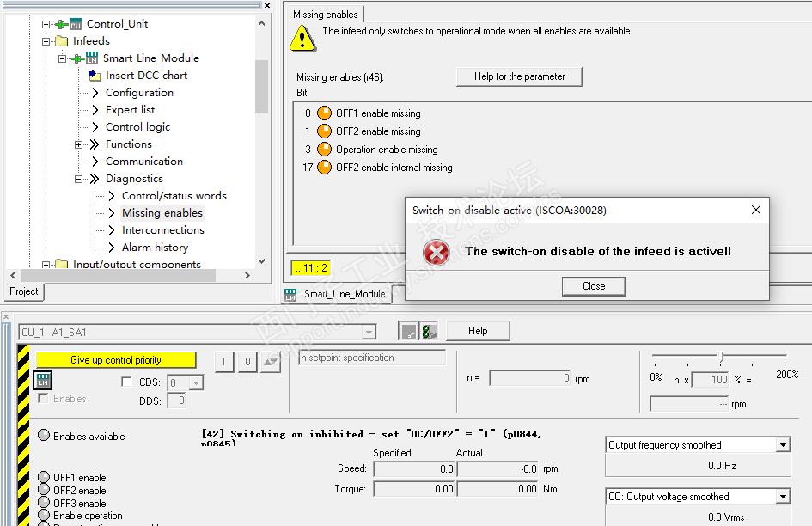Click the Operation enable missing orange indicator
812x526 pixels.
(x=324, y=150)
